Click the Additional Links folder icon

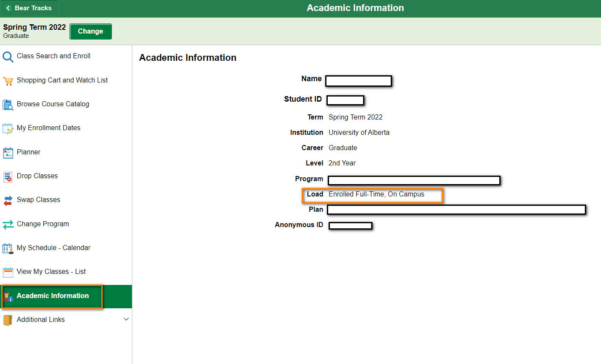point(8,320)
